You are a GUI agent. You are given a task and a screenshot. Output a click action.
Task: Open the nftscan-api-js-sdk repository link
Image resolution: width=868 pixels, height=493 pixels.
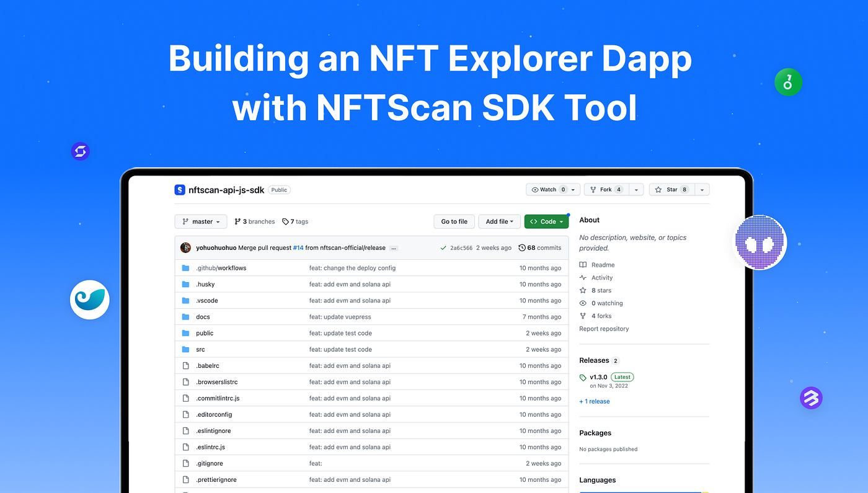226,190
